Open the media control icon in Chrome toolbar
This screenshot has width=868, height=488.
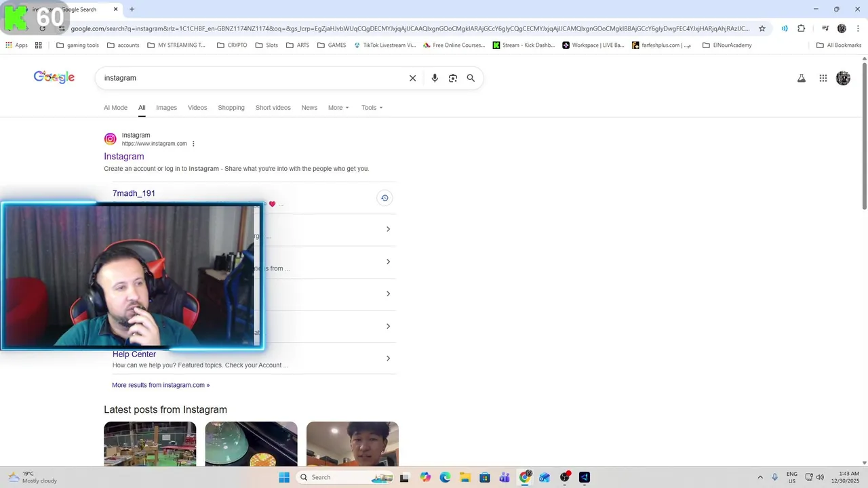(825, 28)
